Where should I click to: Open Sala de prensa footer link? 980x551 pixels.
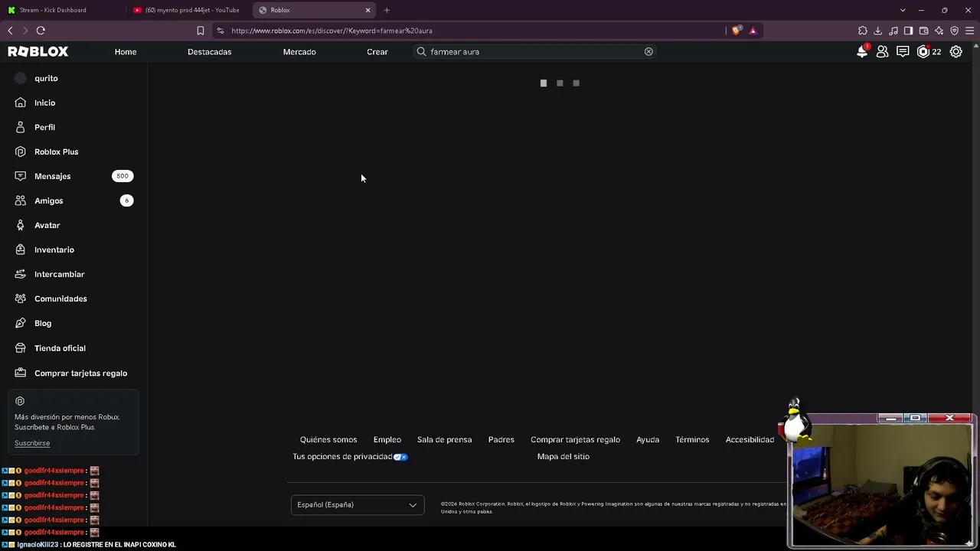tap(444, 440)
